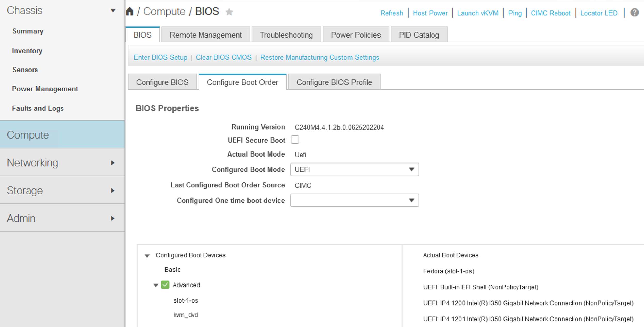Toggle the green Advanced checkbox
This screenshot has height=327, width=644.
(165, 285)
